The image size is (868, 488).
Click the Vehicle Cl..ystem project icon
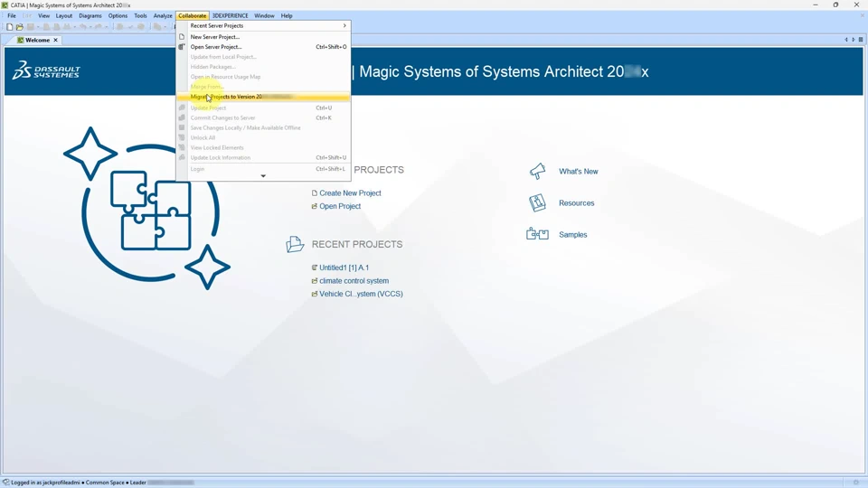tap(315, 294)
